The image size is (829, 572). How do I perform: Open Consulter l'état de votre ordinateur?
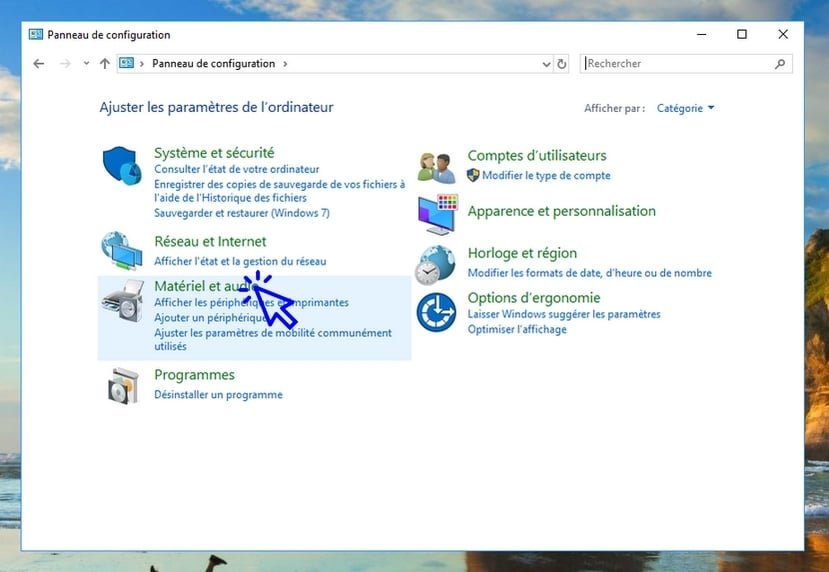[237, 169]
